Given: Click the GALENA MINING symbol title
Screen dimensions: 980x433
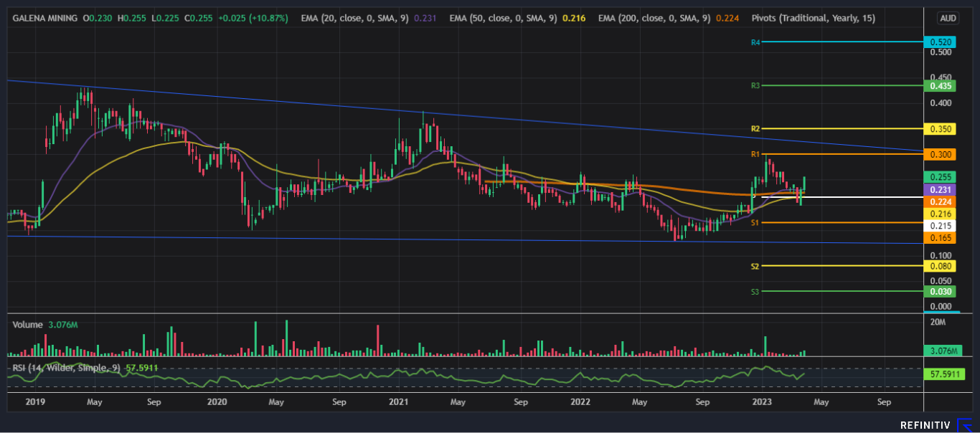Looking at the screenshot, I should pyautogui.click(x=45, y=17).
